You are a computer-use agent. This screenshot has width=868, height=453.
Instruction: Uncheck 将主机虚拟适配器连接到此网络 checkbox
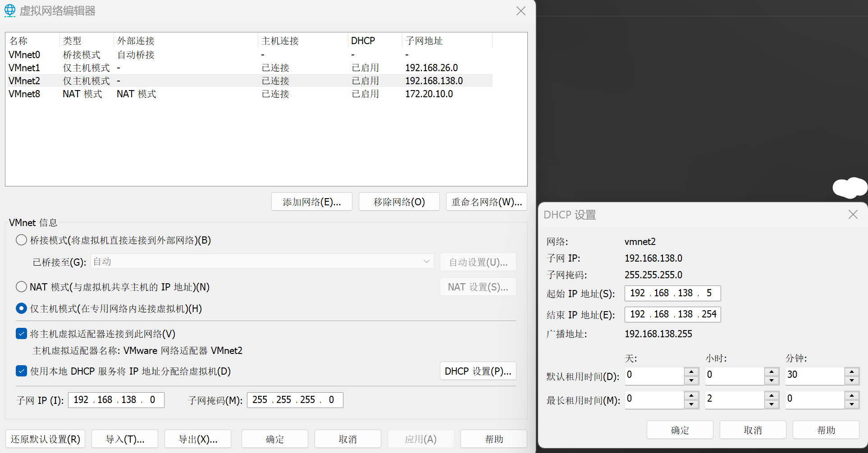(x=21, y=334)
